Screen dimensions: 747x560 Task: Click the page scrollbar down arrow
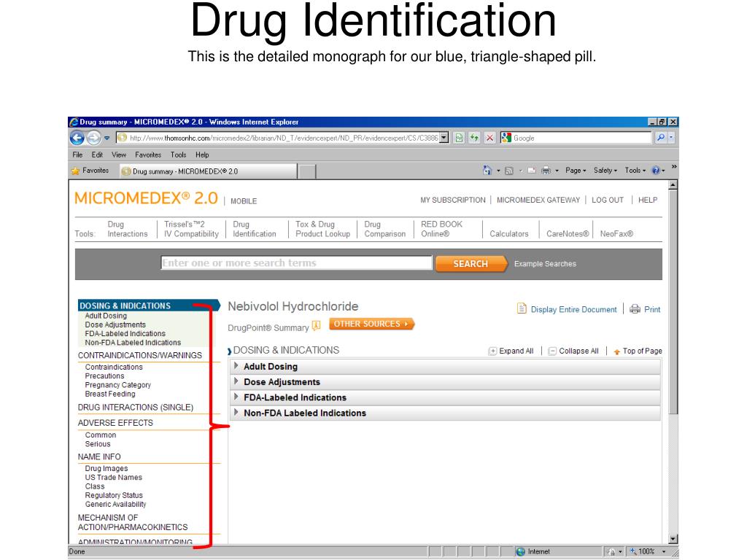pos(673,539)
